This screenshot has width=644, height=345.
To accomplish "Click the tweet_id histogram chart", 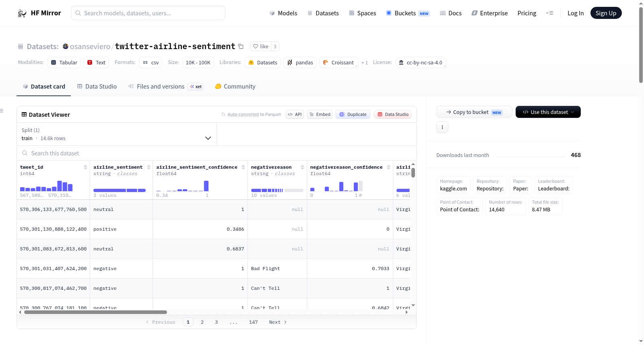I will point(46,186).
